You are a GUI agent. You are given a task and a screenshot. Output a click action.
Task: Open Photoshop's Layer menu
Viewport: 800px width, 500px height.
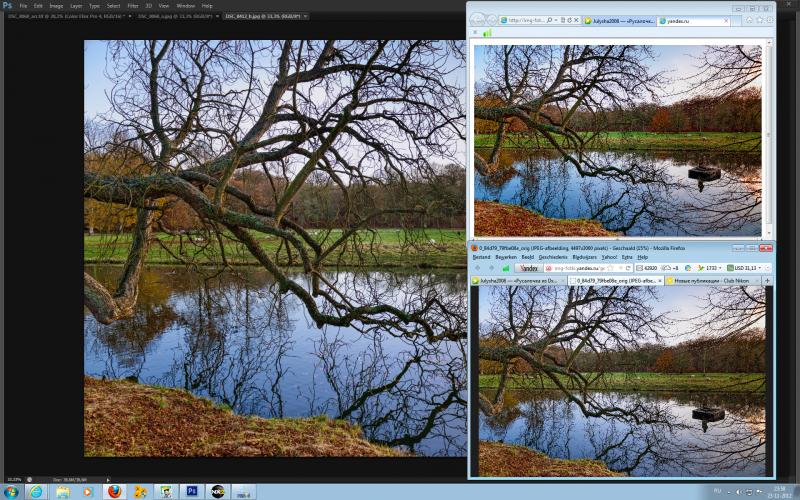tap(76, 6)
